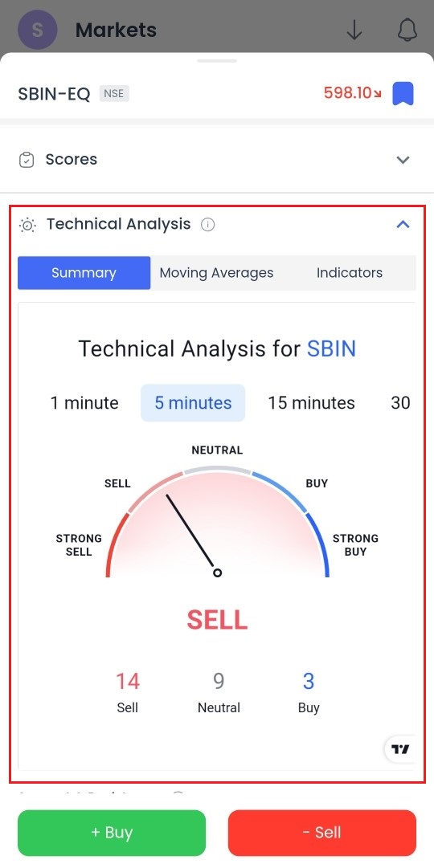Open the notifications bell icon

coord(407,30)
